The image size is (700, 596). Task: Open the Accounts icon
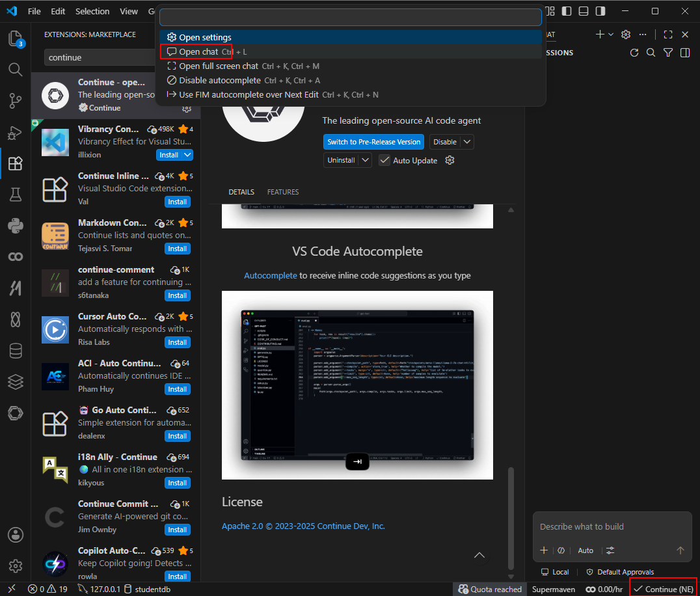point(15,535)
